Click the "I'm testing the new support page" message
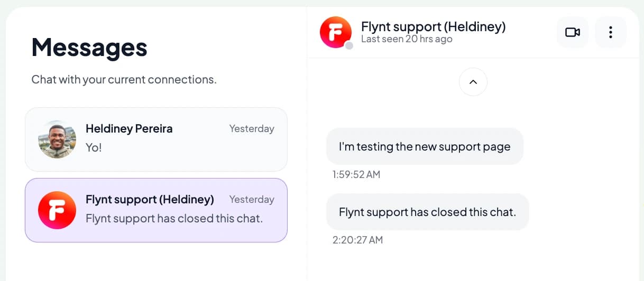This screenshot has width=644, height=281. coord(425,146)
